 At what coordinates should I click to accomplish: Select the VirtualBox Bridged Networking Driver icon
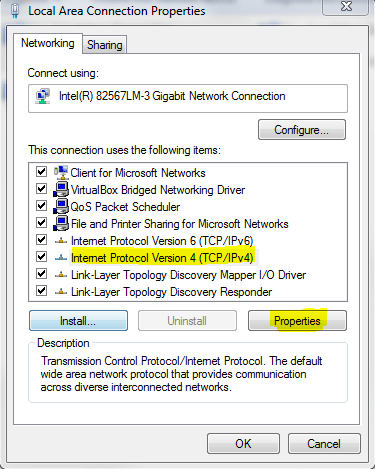tap(61, 189)
